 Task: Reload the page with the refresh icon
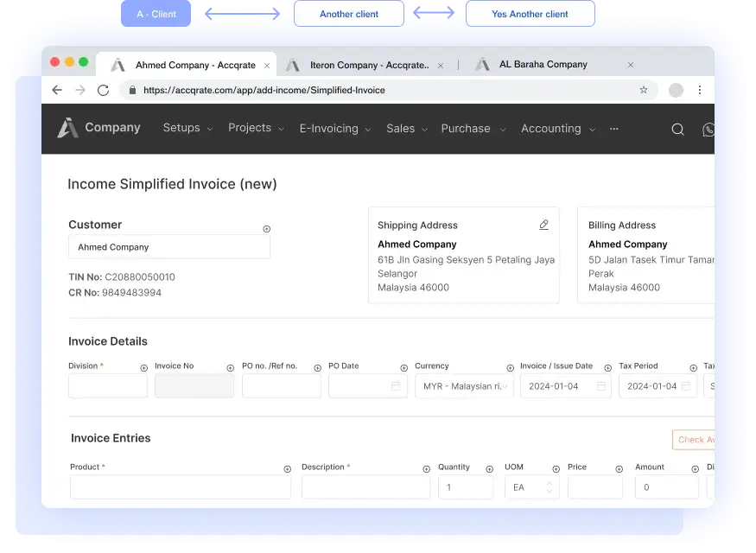[x=103, y=90]
